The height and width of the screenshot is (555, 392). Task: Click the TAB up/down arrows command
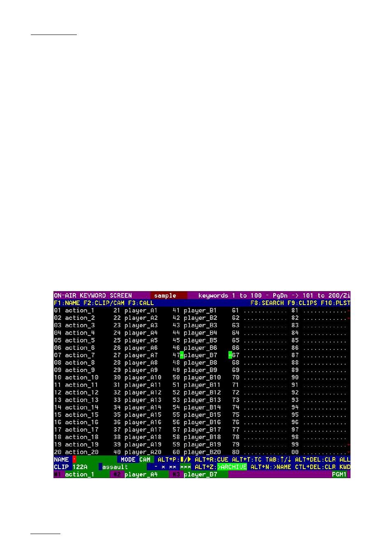click(x=278, y=460)
